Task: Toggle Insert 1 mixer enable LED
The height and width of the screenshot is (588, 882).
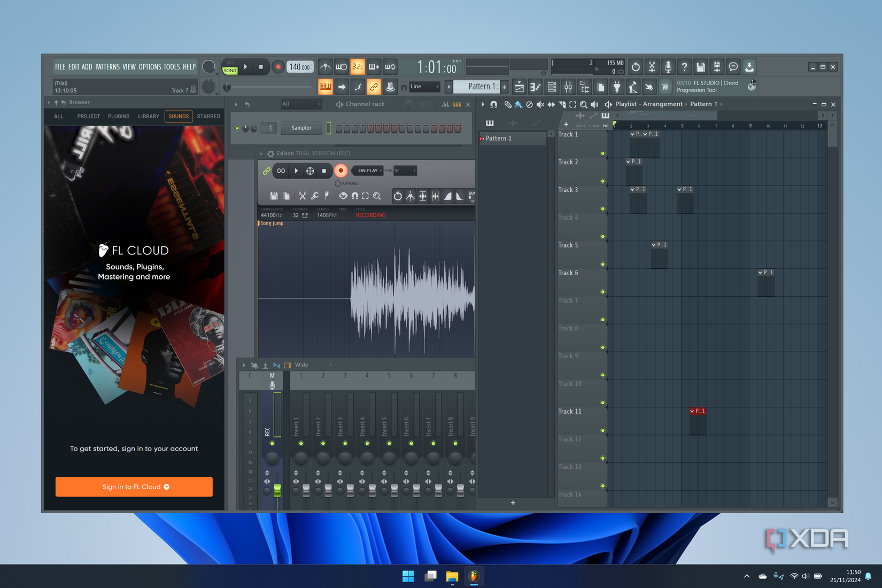Action: pos(301,443)
